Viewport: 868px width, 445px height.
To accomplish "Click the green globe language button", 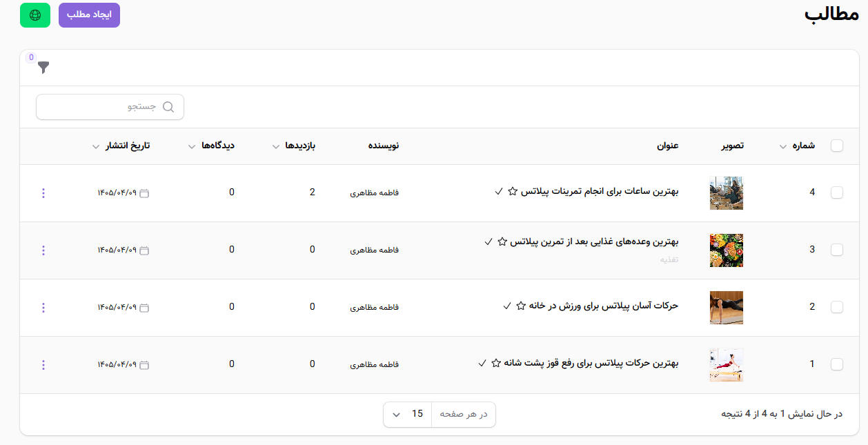I will point(36,15).
